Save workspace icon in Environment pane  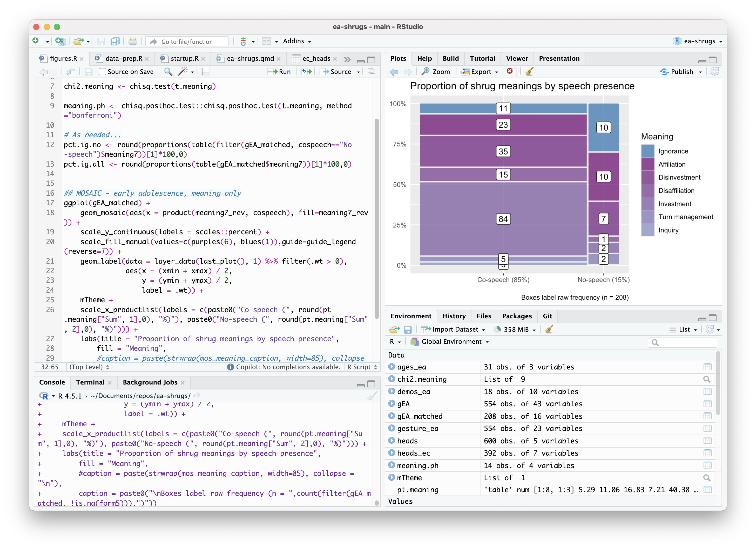pyautogui.click(x=408, y=330)
